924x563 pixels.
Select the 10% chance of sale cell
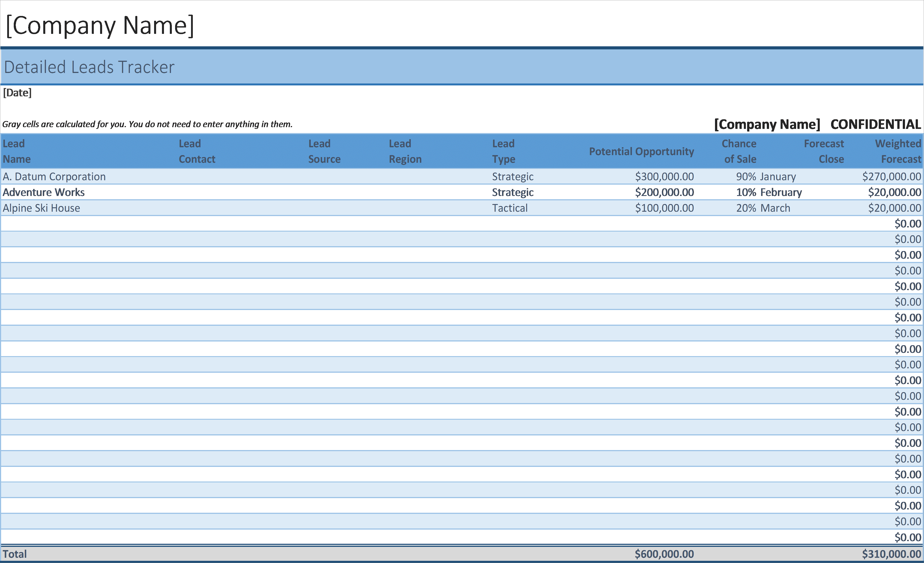coord(746,192)
